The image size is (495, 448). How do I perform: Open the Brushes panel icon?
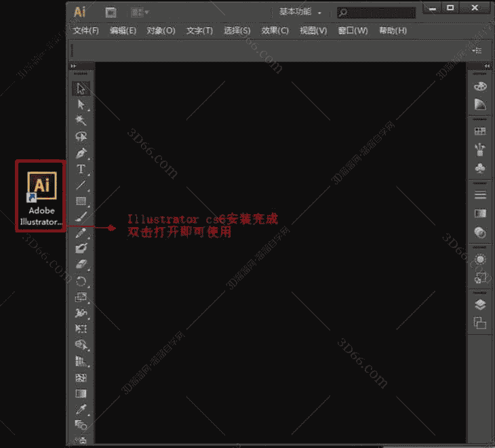tap(480, 149)
